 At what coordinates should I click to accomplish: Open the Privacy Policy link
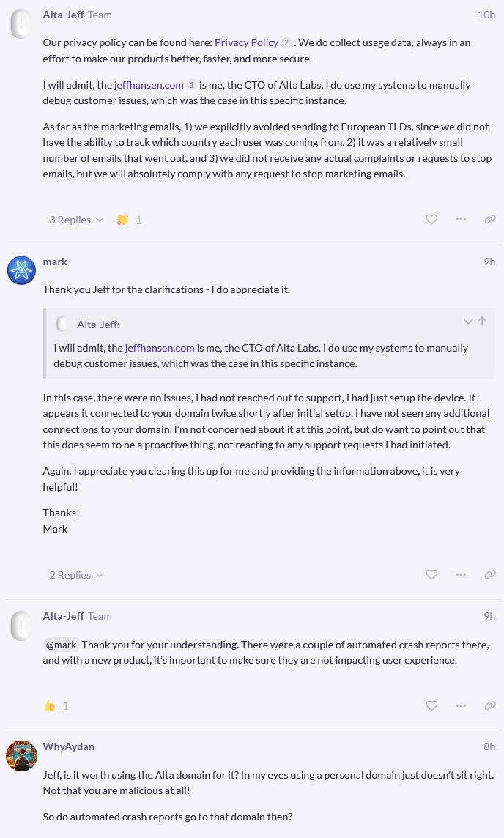(246, 42)
